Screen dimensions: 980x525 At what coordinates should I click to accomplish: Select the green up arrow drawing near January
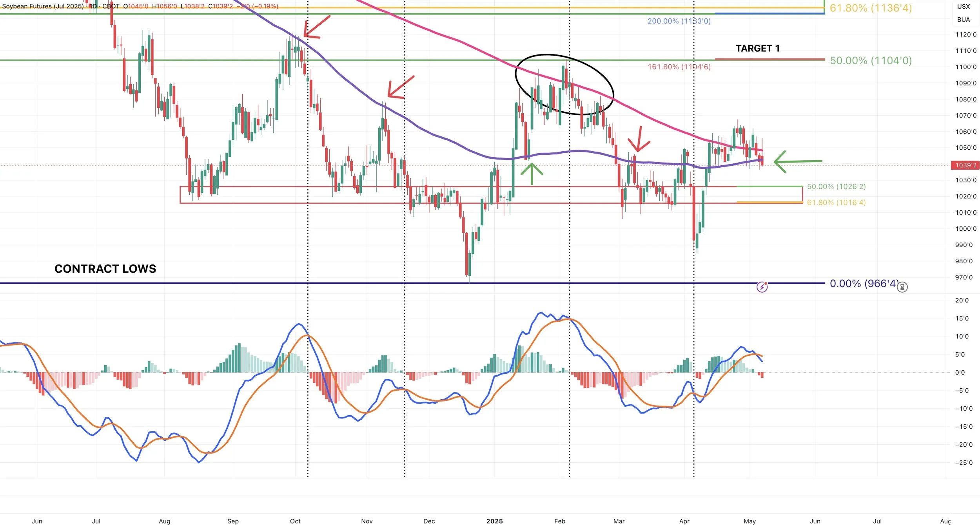pos(532,174)
